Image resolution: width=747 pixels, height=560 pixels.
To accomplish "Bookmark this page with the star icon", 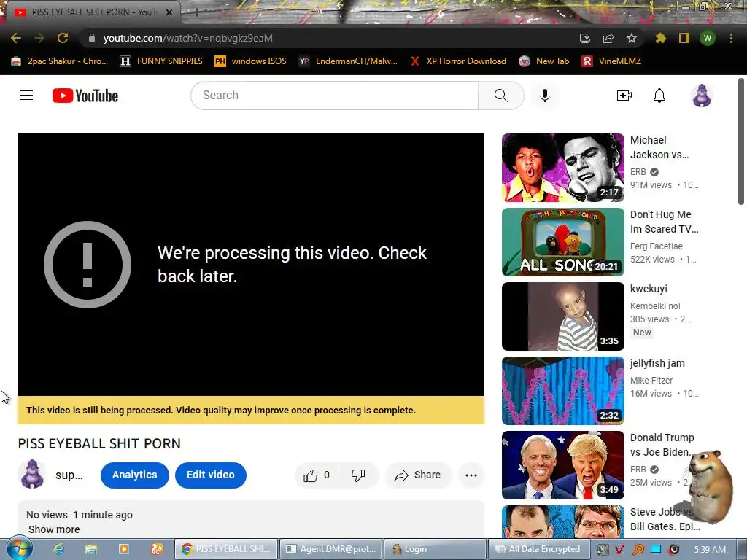I will [x=632, y=38].
